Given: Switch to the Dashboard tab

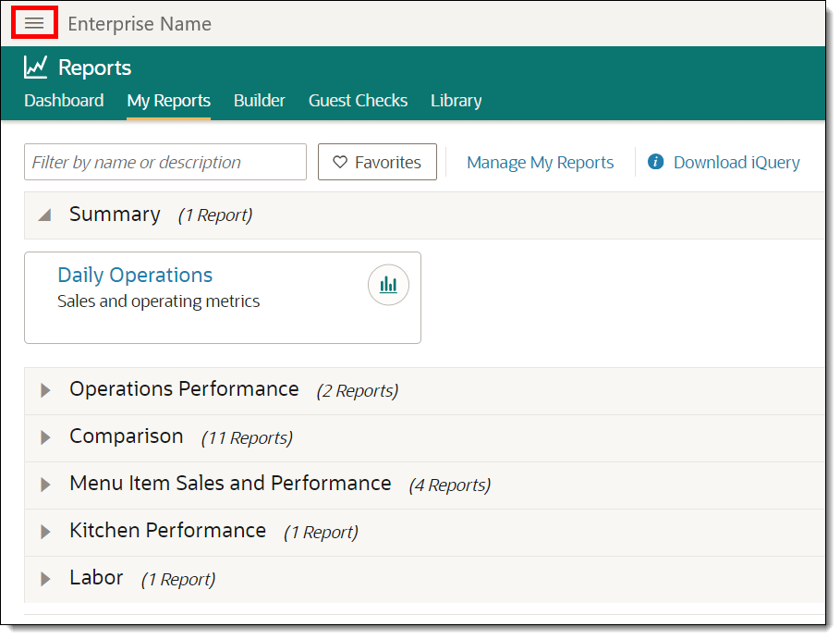Looking at the screenshot, I should coord(64,101).
